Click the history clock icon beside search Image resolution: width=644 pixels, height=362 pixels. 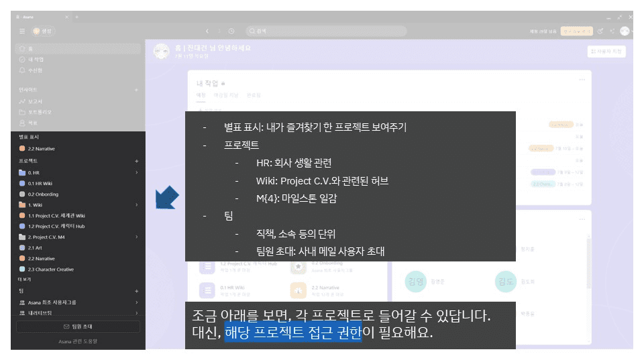point(231,31)
